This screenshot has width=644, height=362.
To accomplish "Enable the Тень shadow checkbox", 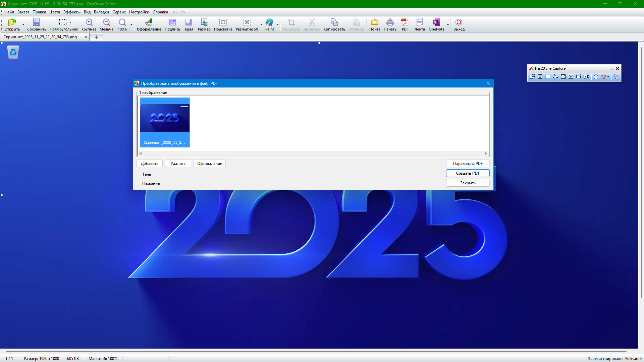I will (139, 174).
